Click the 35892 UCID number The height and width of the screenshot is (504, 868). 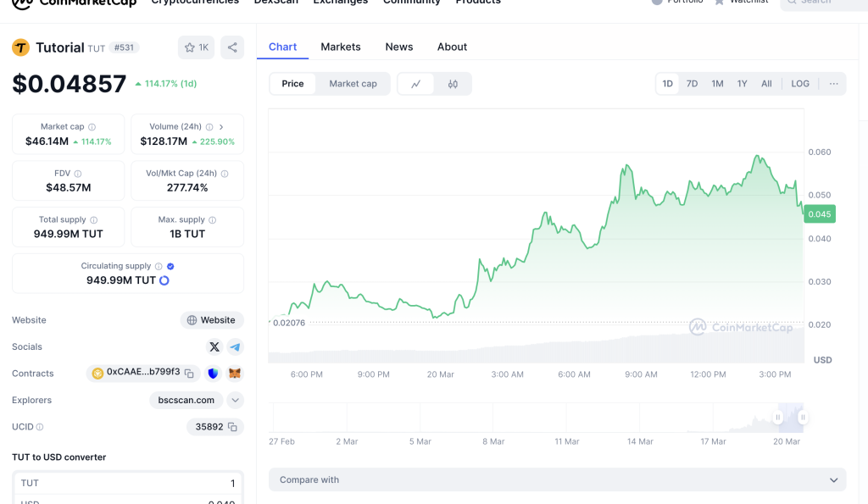(x=209, y=427)
